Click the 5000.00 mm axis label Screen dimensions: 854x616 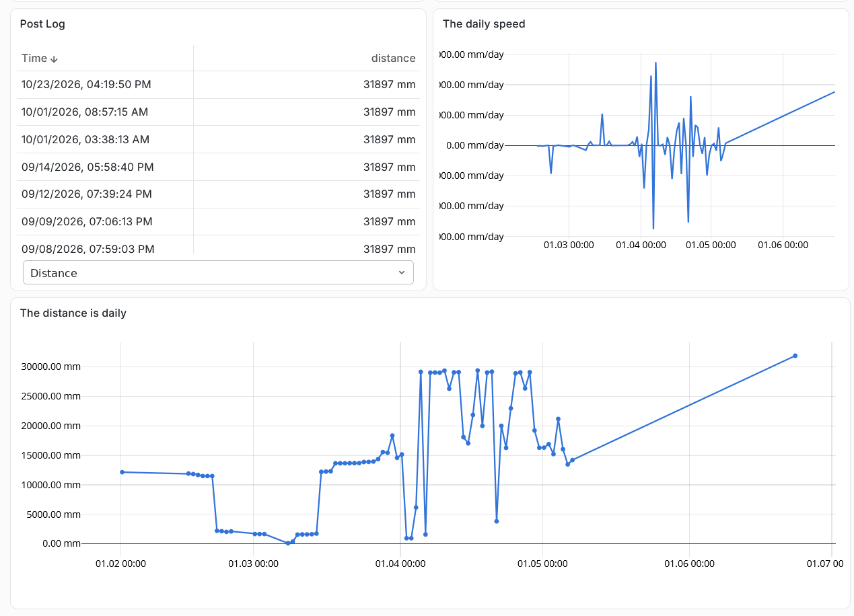(x=55, y=514)
